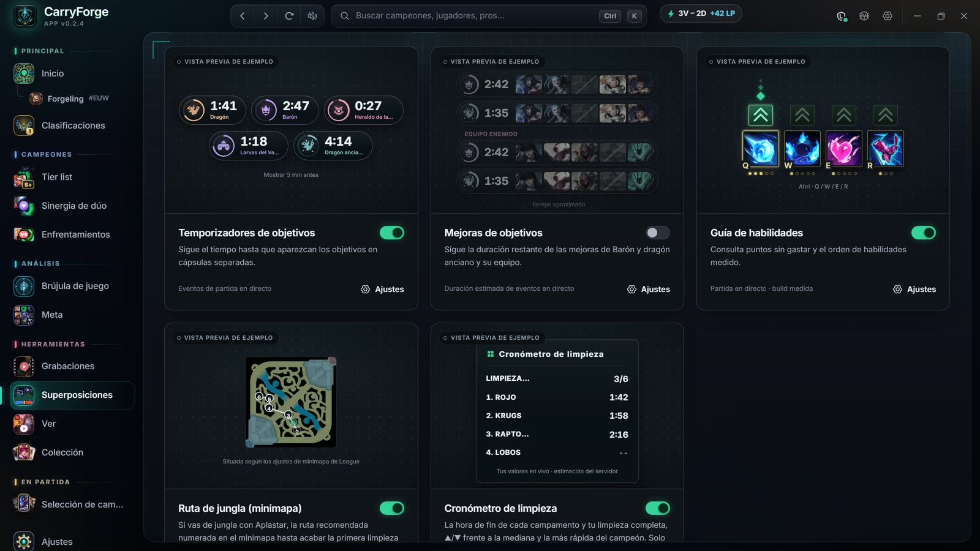This screenshot has width=980, height=551.
Task: Click 'Eventos de partida en directo' text
Action: [225, 288]
